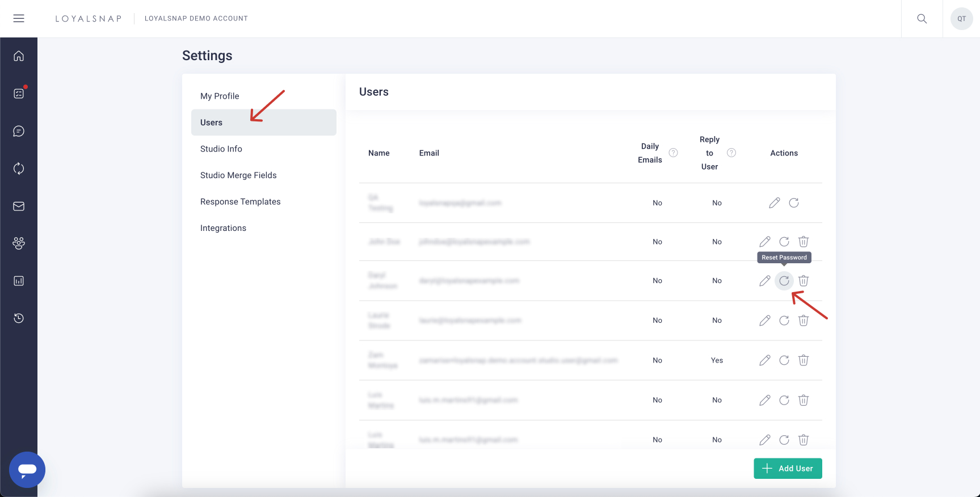Open the history clock icon in the sidebar

19,318
